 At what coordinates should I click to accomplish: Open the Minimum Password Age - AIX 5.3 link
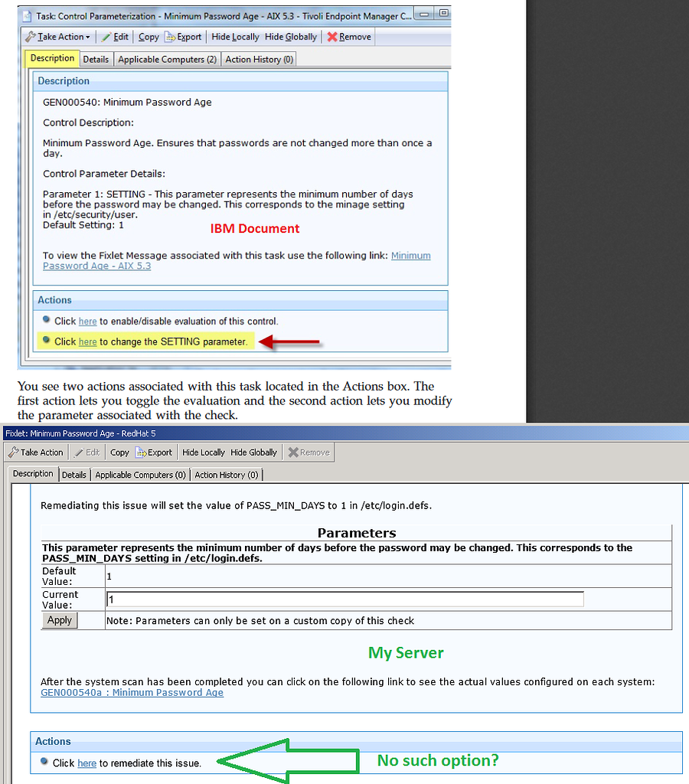(x=411, y=256)
